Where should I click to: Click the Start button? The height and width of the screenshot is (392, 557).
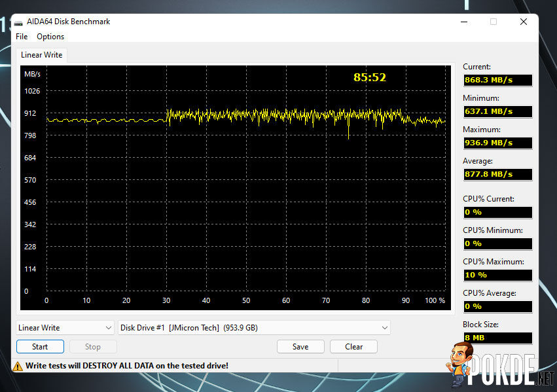click(x=40, y=347)
